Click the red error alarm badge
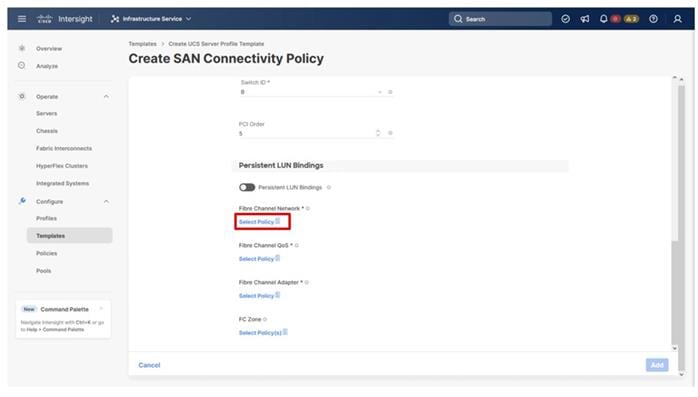The image size is (698, 397). [616, 19]
